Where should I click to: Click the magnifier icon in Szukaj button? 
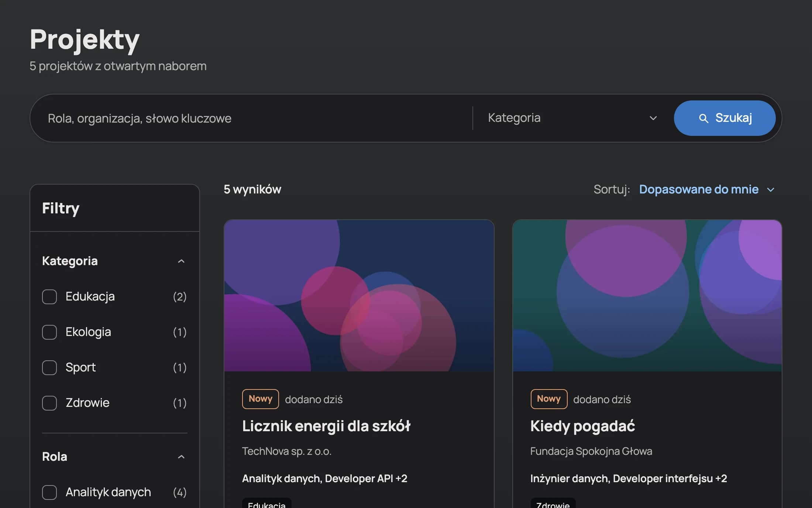tap(703, 118)
